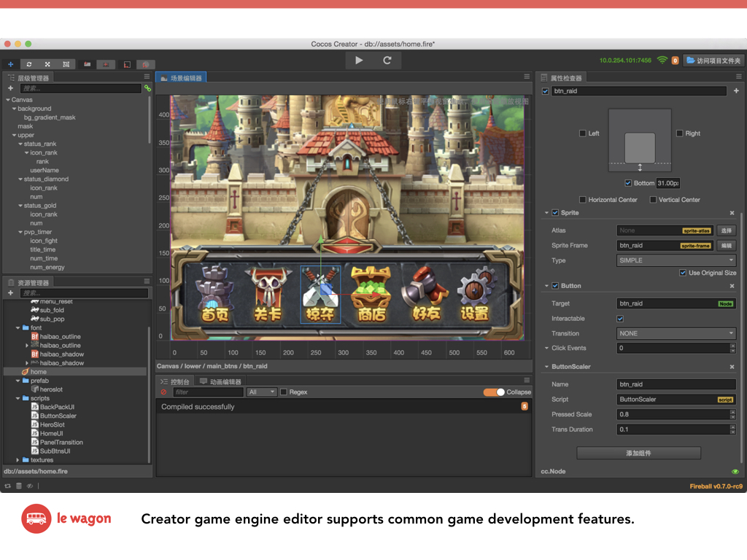Click the green link icon beside hierarchy search
The width and height of the screenshot is (747, 560).
click(147, 88)
